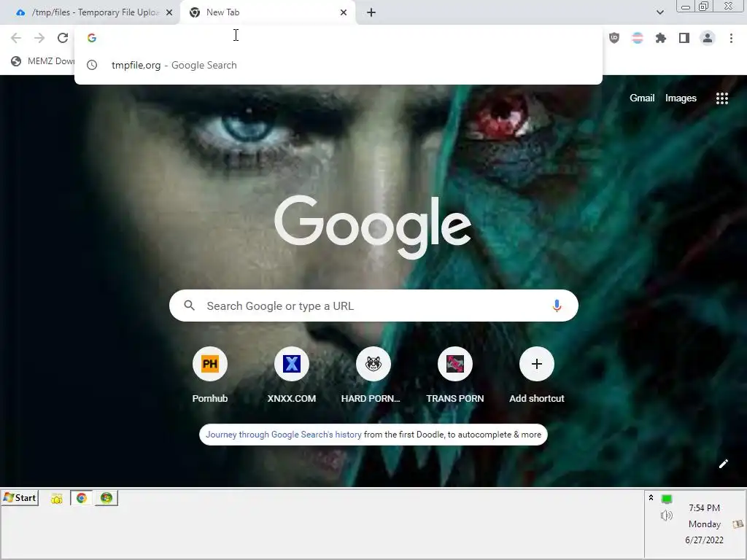Click the green network monitor tray icon
Viewport: 747px width, 560px height.
667,499
